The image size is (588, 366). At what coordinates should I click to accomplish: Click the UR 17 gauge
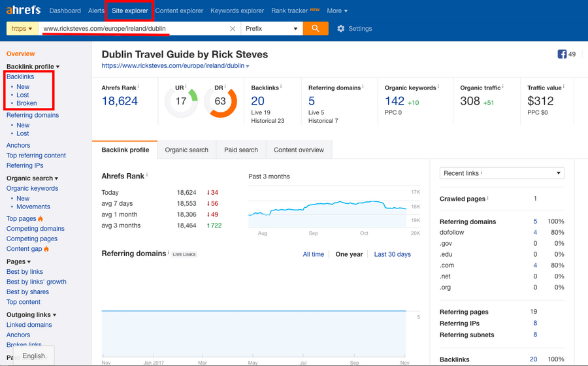[x=181, y=101]
